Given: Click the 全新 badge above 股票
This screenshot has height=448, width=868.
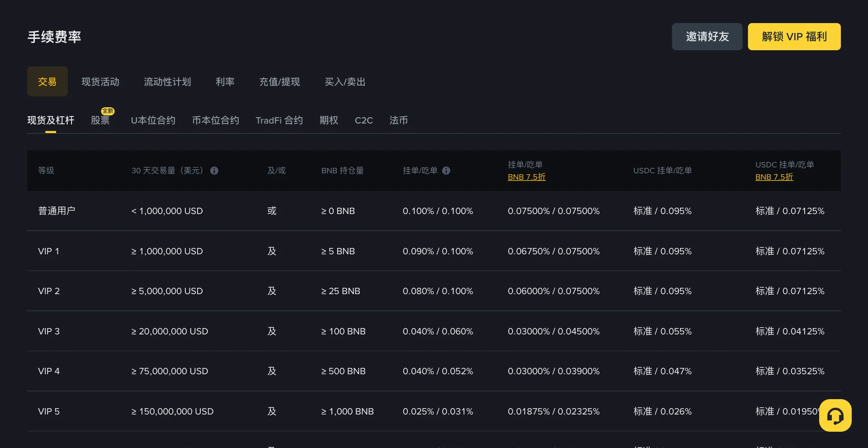Looking at the screenshot, I should coord(108,111).
